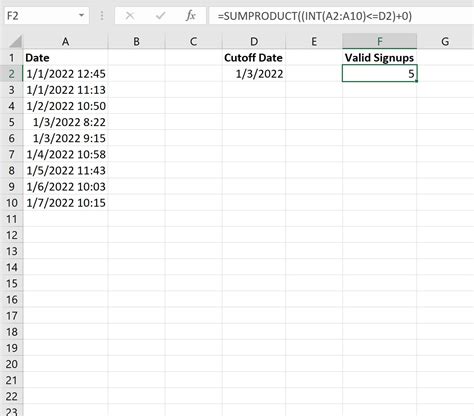Select cell with 1/5/2022 11:43
474x416 pixels.
pos(65,171)
